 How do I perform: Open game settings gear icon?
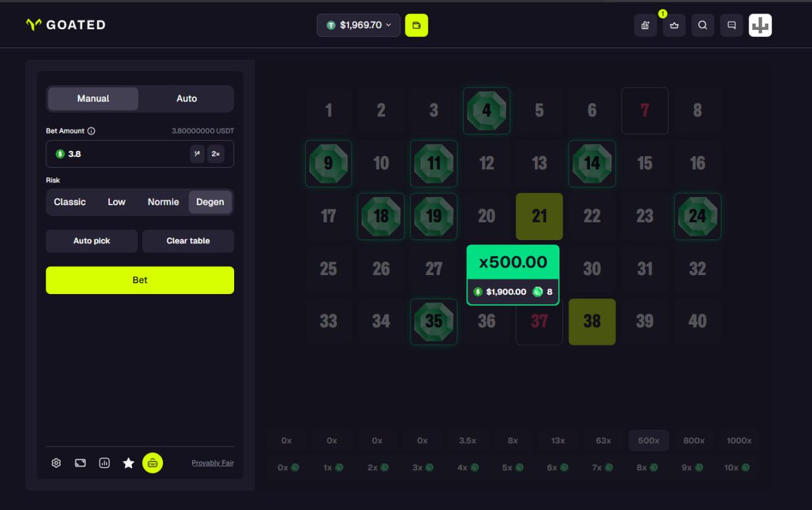[56, 463]
